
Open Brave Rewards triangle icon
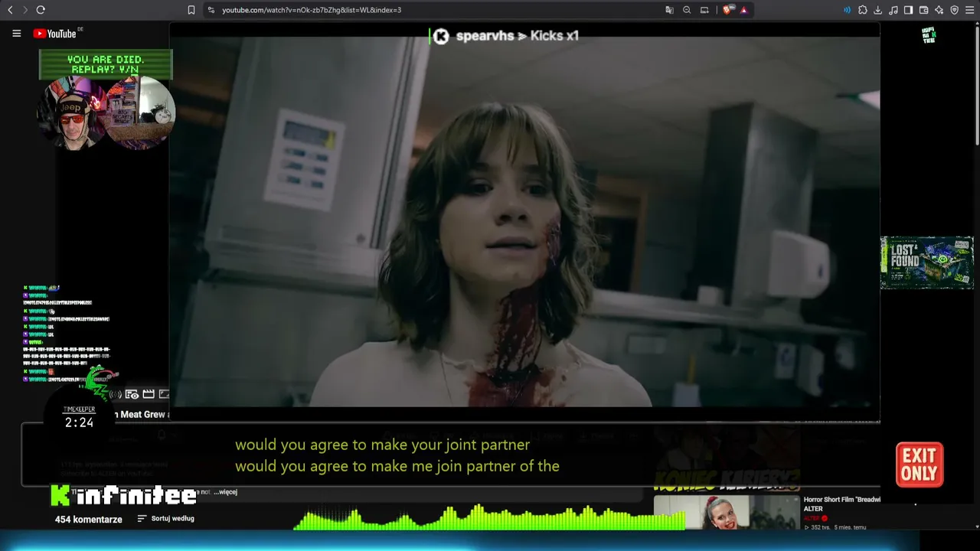(743, 10)
